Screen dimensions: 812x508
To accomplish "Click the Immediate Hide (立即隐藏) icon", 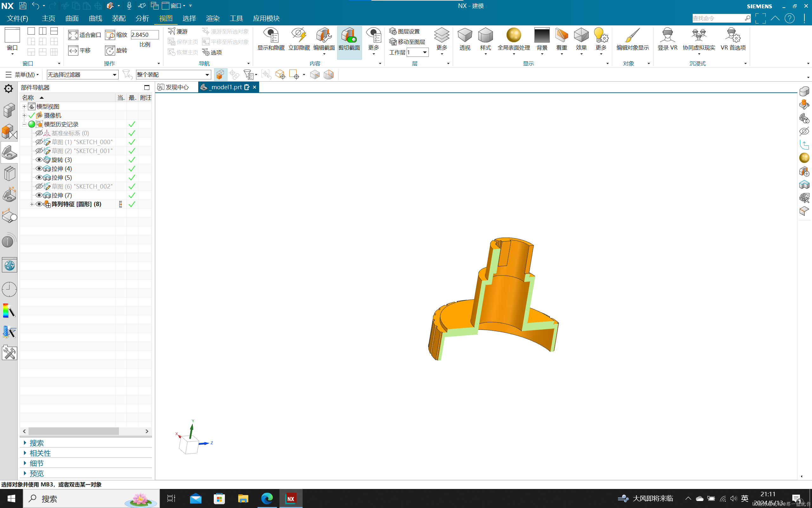I will point(299,36).
